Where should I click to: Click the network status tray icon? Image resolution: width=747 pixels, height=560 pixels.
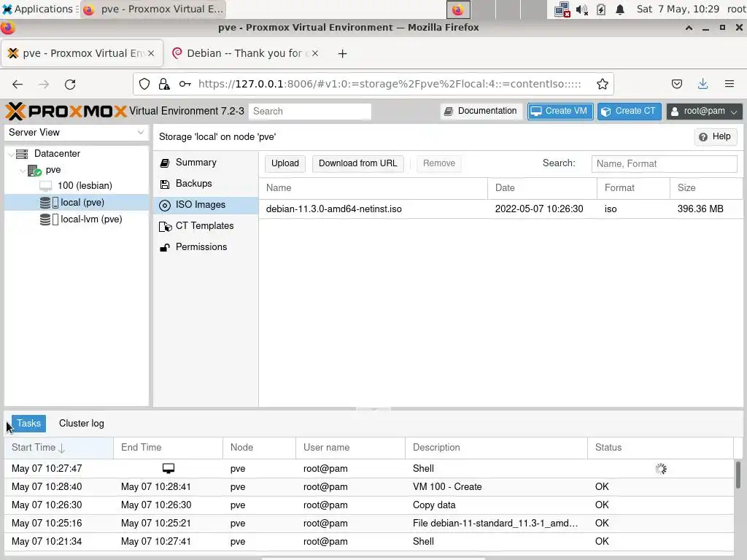[562, 9]
